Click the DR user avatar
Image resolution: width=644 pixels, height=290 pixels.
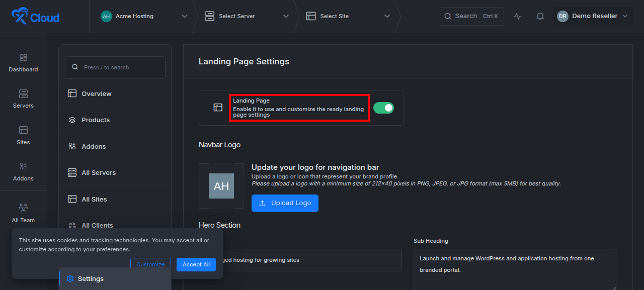pos(562,16)
